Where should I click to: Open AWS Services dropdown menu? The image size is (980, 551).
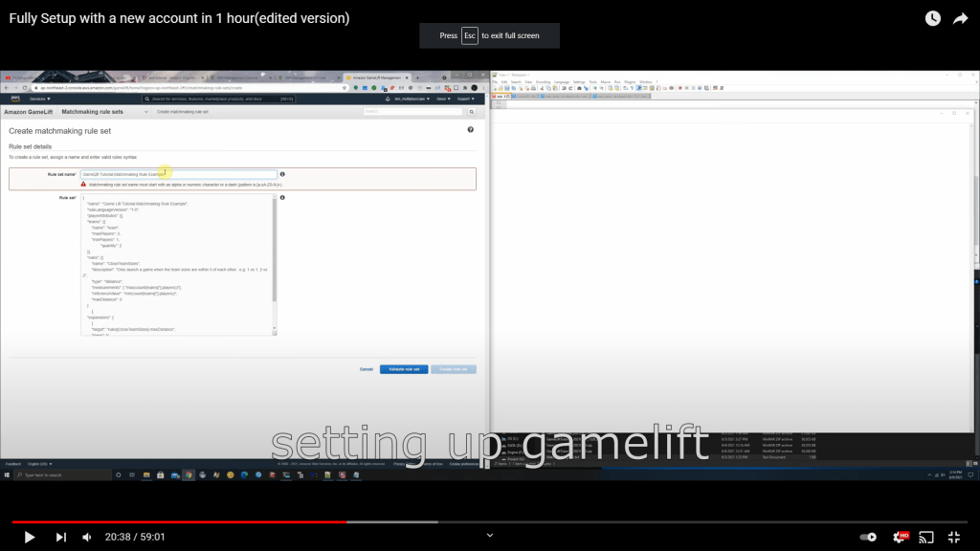(39, 99)
